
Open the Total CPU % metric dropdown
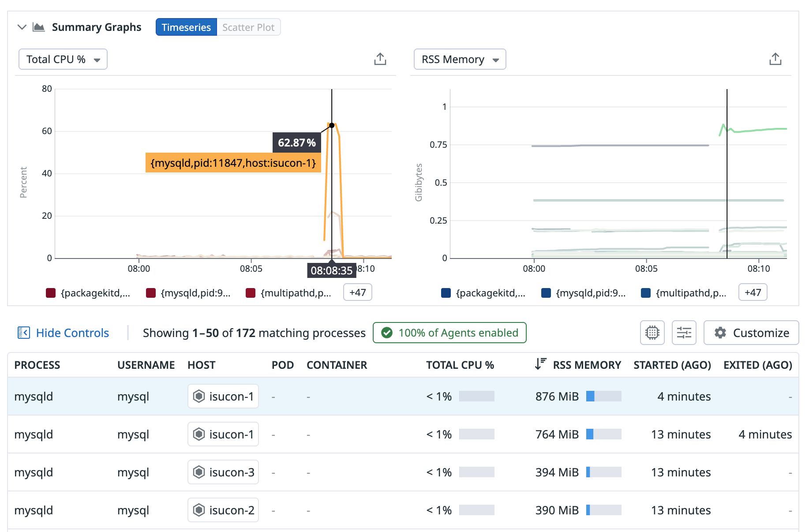(x=63, y=59)
